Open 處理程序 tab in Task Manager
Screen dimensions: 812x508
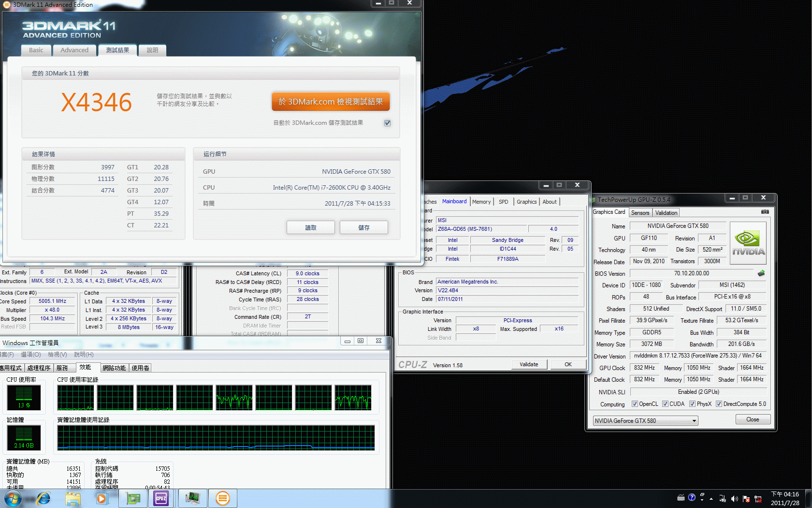(39, 368)
